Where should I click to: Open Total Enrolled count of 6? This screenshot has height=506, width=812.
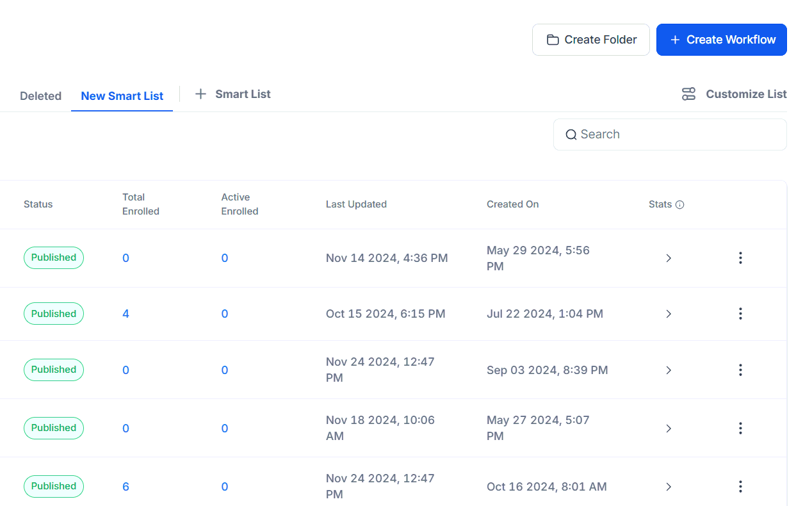[x=126, y=486]
